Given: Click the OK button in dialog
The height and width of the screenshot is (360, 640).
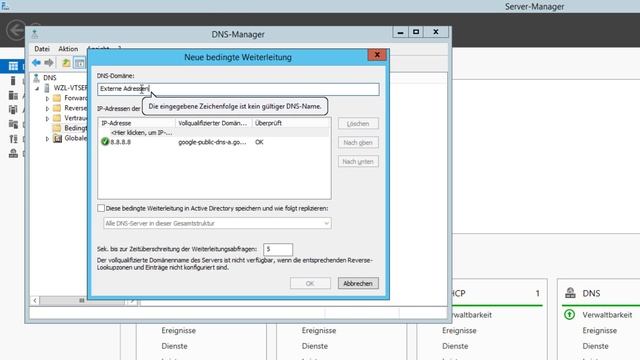Looking at the screenshot, I should (310, 283).
